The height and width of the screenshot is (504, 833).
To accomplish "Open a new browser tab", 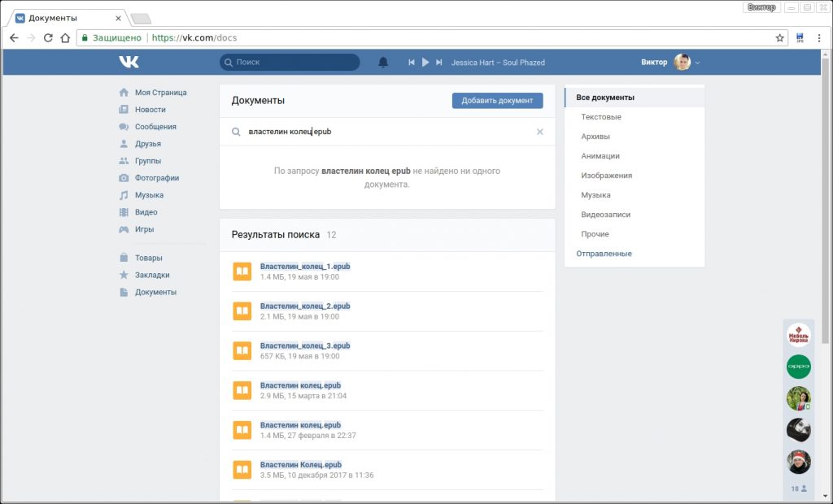I will 141,19.
